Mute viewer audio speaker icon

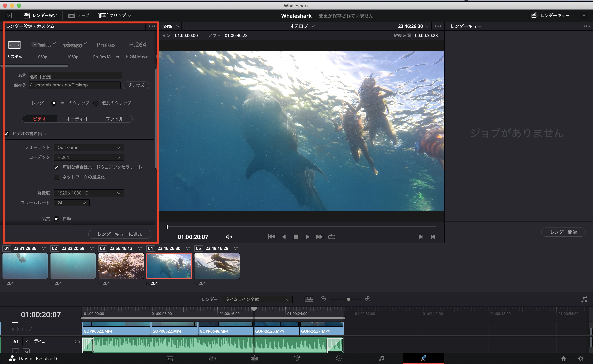pos(229,237)
